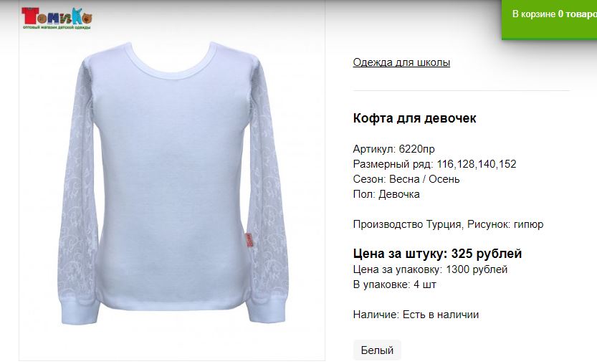The width and height of the screenshot is (597, 364).
Task: Click the bear face in the logo
Action: pos(87,18)
